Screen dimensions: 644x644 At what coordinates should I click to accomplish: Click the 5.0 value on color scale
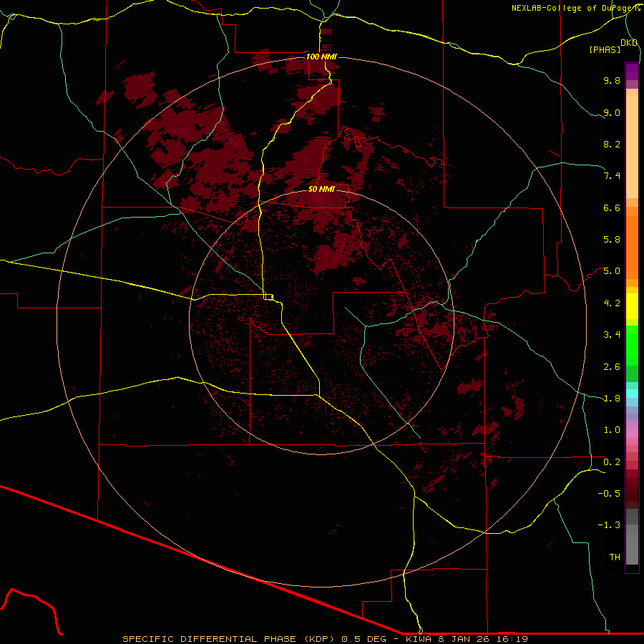(x=612, y=271)
